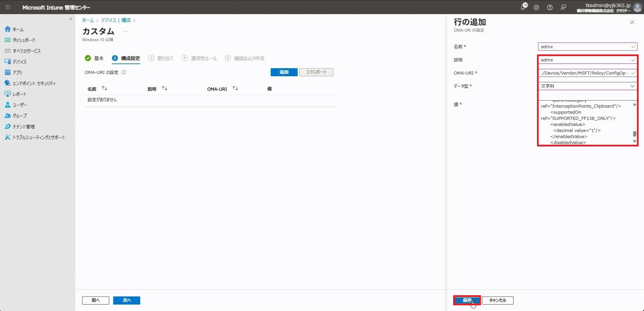Click the info icon beside OMA-URI の設定

[x=124, y=72]
